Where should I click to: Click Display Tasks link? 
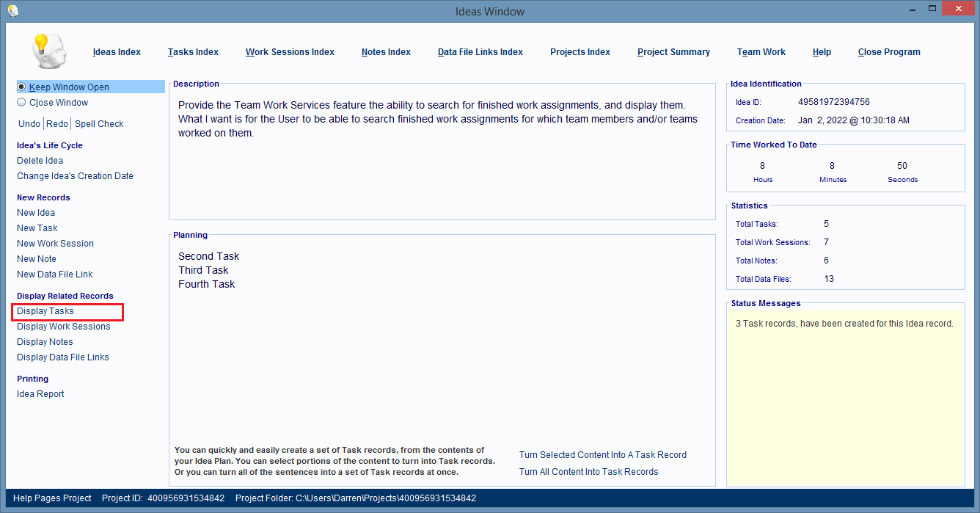(45, 311)
